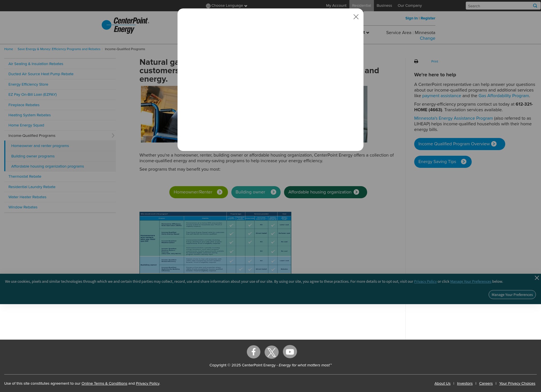This screenshot has width=541, height=392.
Task: Open Window Rebates page
Action: coord(23,207)
